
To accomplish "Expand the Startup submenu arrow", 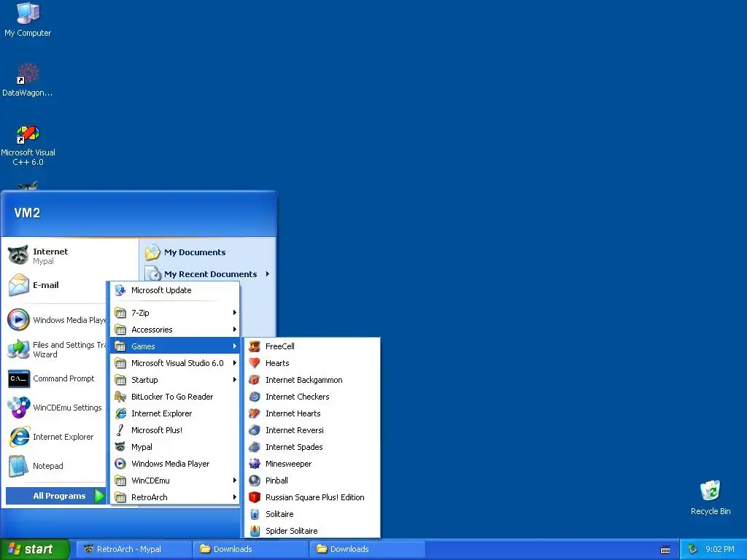I will (234, 379).
